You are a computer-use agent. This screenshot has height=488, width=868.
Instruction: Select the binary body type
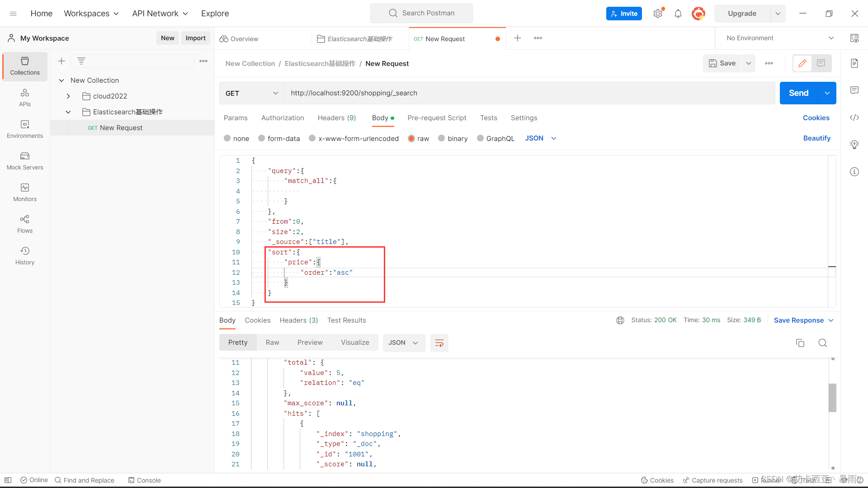(x=442, y=138)
